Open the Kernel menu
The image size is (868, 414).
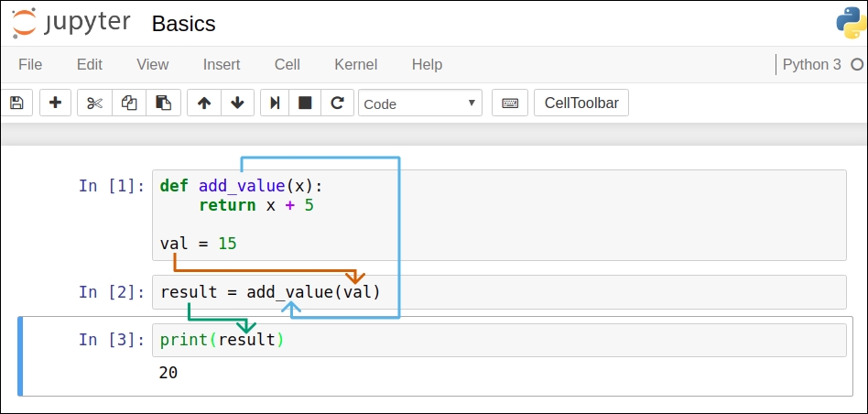(355, 64)
